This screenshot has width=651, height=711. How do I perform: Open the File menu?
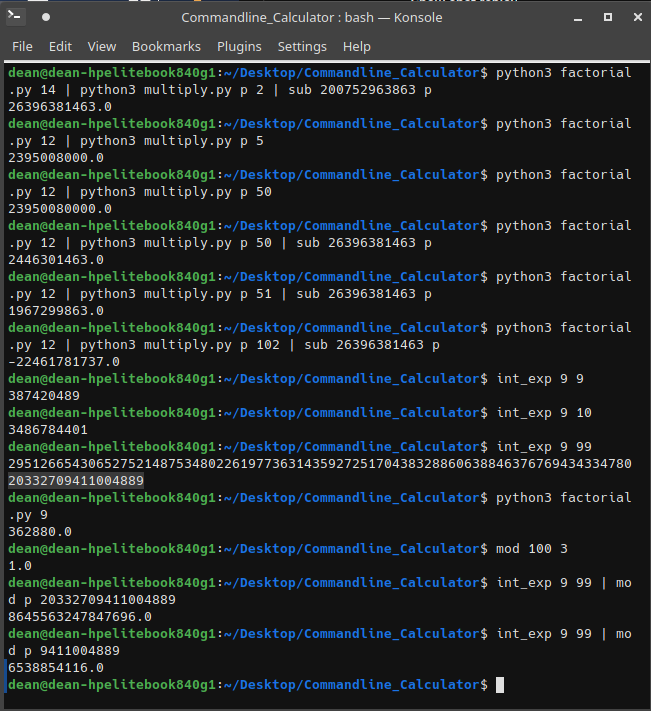coord(22,46)
